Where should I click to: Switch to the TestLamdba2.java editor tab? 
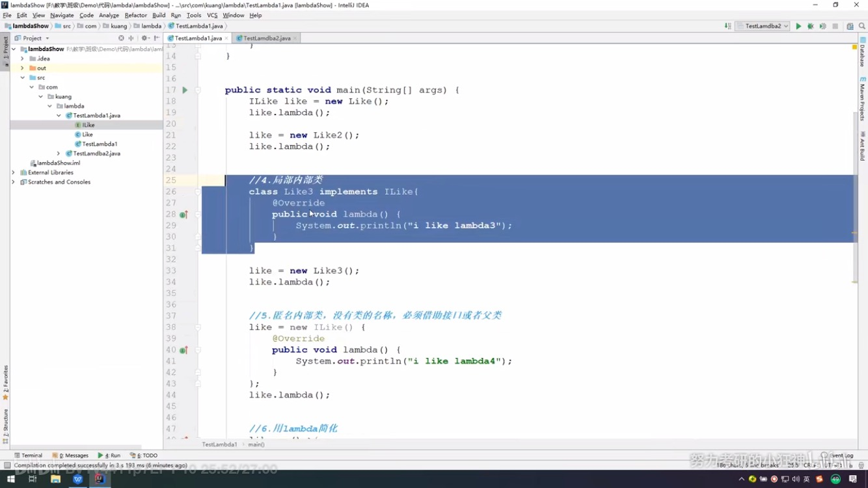point(266,38)
